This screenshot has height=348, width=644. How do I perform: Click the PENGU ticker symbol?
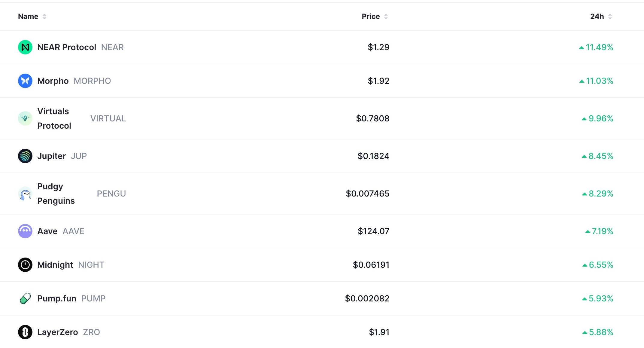pyautogui.click(x=111, y=194)
